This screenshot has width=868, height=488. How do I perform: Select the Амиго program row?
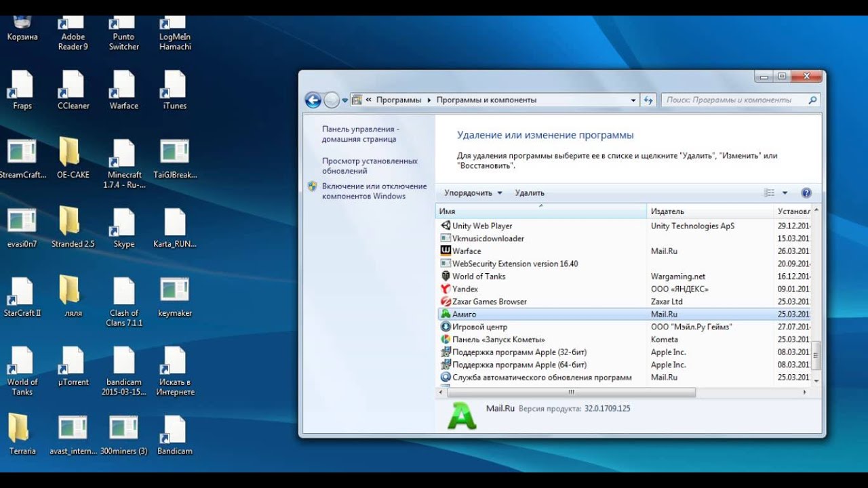click(623, 314)
